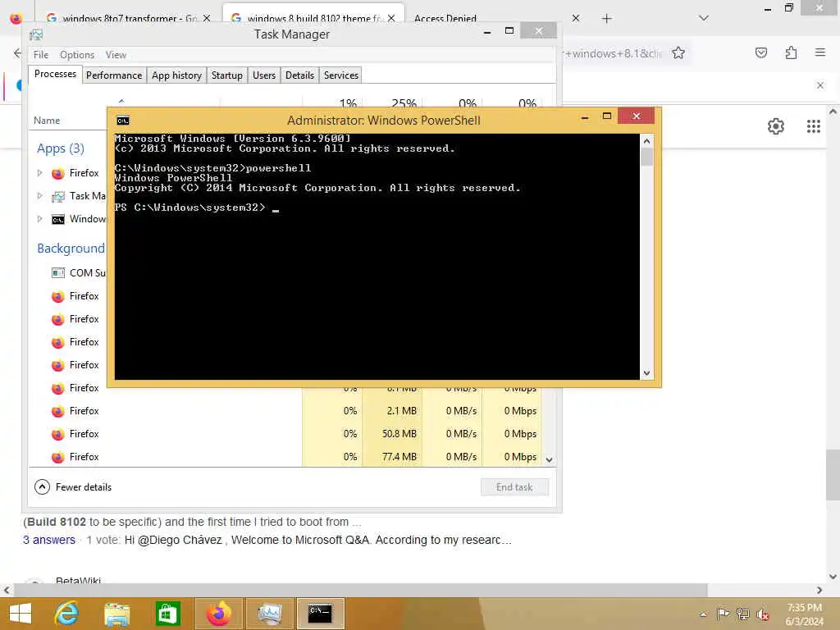Click the PowerShell scrollbar up arrow
The image size is (840, 630).
646,141
